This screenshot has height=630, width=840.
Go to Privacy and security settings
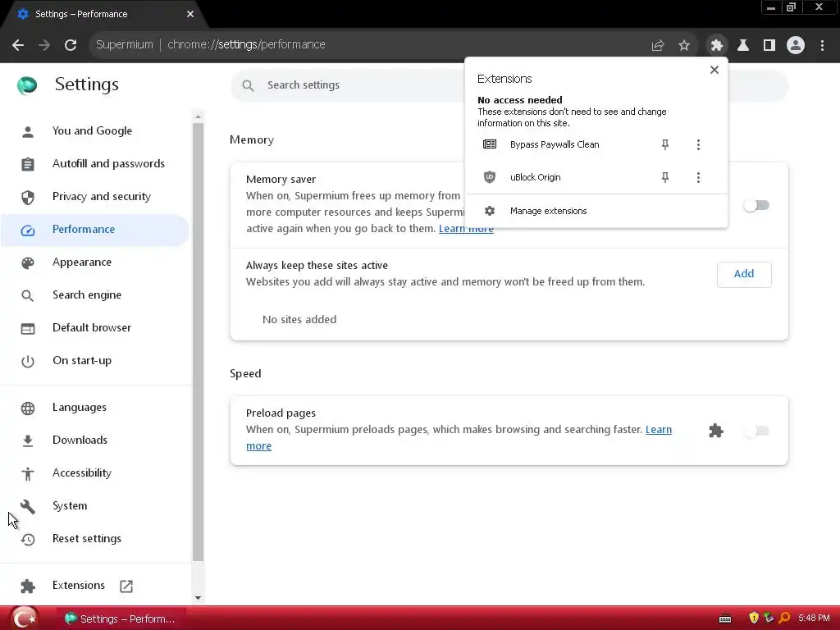pyautogui.click(x=94, y=197)
